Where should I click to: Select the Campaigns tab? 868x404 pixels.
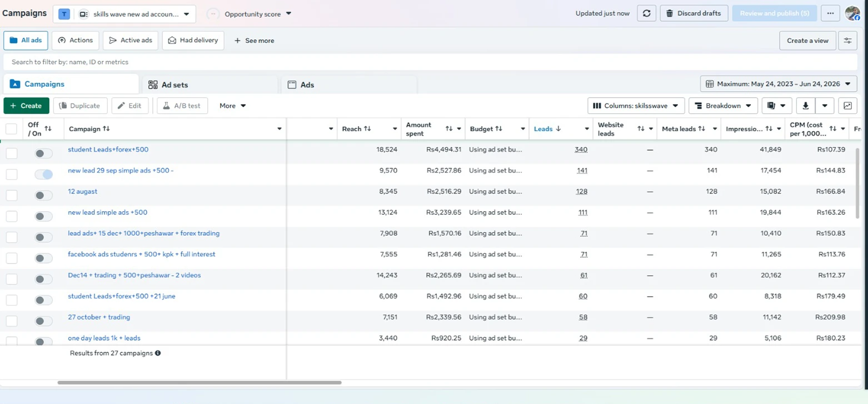pyautogui.click(x=71, y=84)
